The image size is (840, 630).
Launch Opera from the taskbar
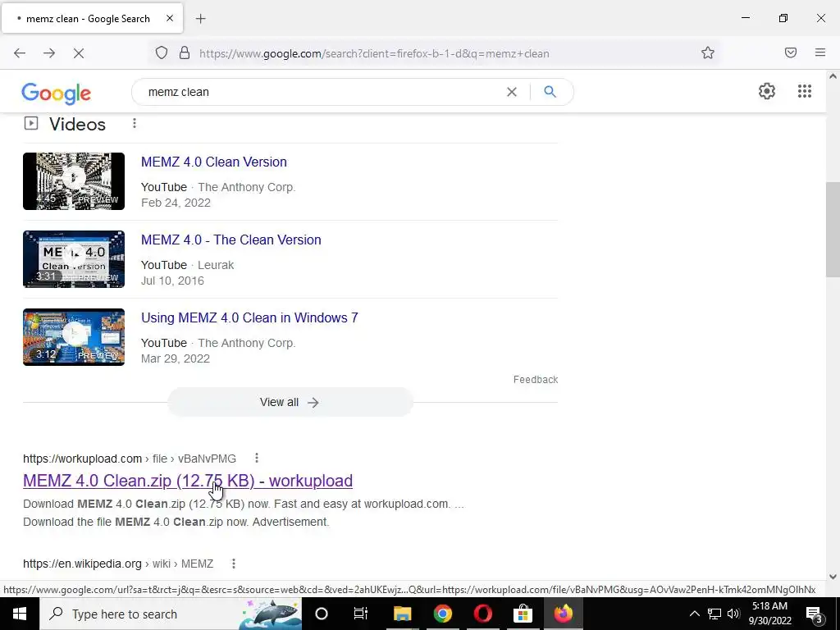[482, 614]
